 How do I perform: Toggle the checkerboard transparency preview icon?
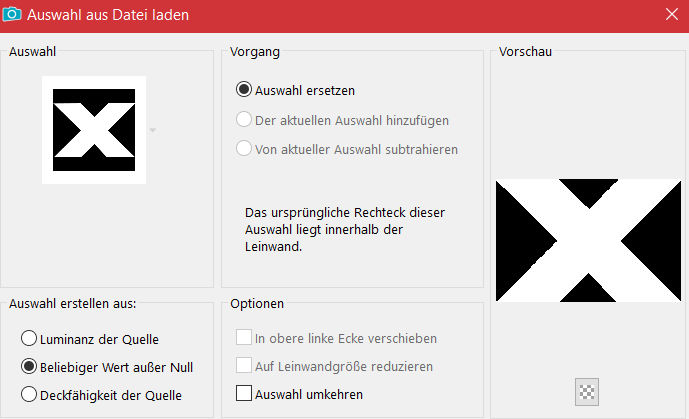click(x=587, y=392)
